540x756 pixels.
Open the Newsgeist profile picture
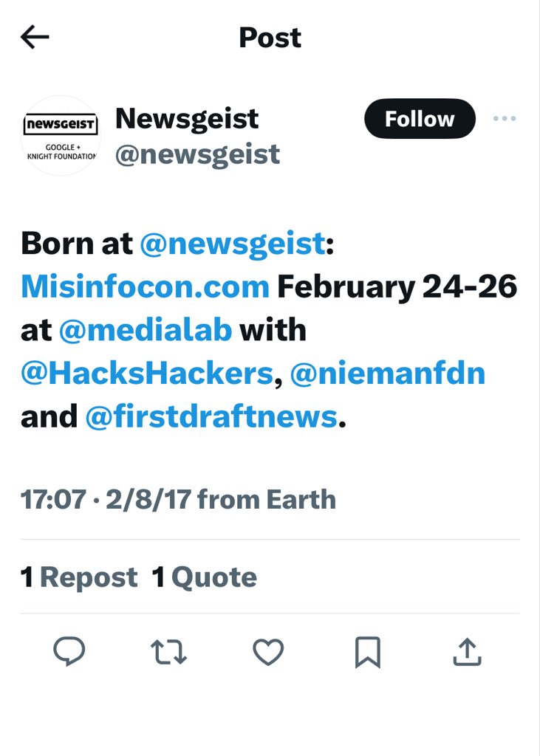61,135
